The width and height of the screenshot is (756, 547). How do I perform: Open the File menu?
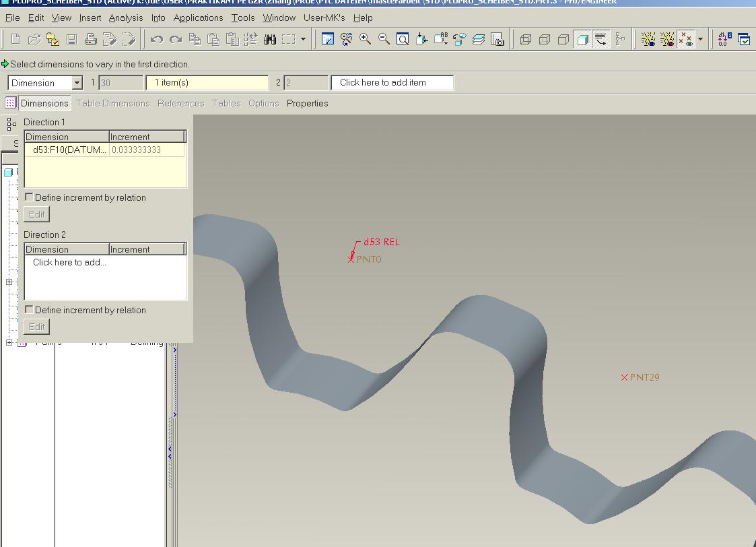point(13,18)
